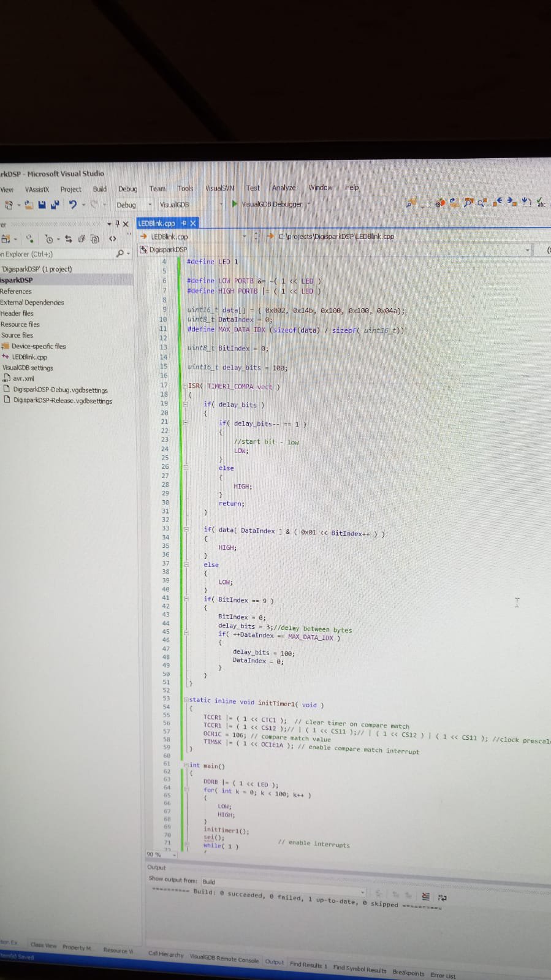
Task: Collapse the initTimer1 function outline
Action: point(186,699)
